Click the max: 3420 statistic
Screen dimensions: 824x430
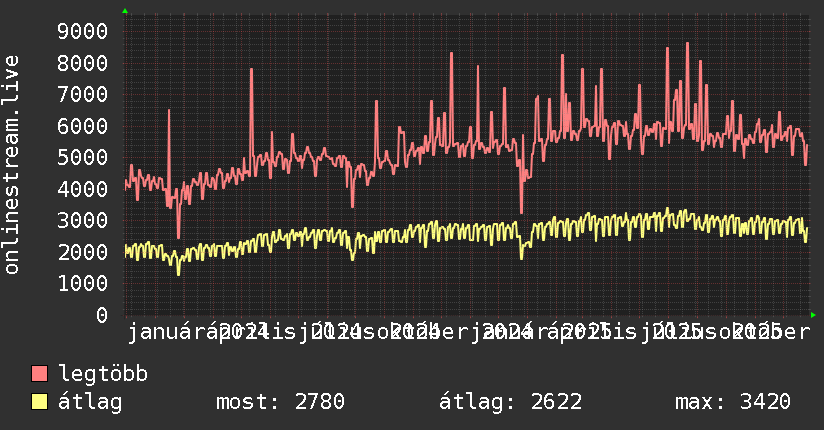(x=733, y=402)
